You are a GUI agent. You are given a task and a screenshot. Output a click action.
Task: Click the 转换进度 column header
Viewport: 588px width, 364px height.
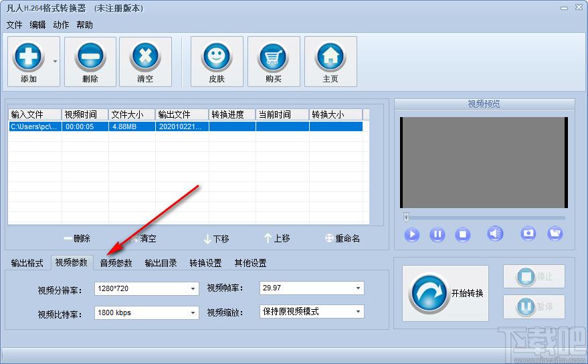(x=232, y=114)
